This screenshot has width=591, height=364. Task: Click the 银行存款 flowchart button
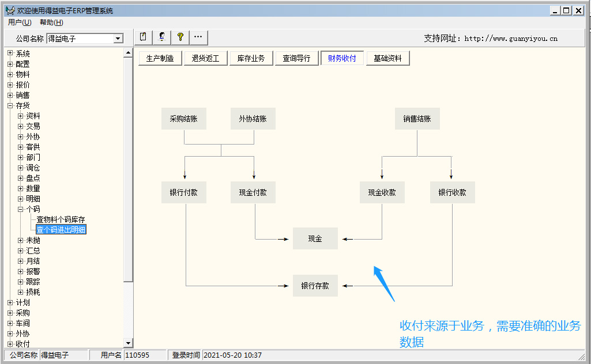[315, 286]
